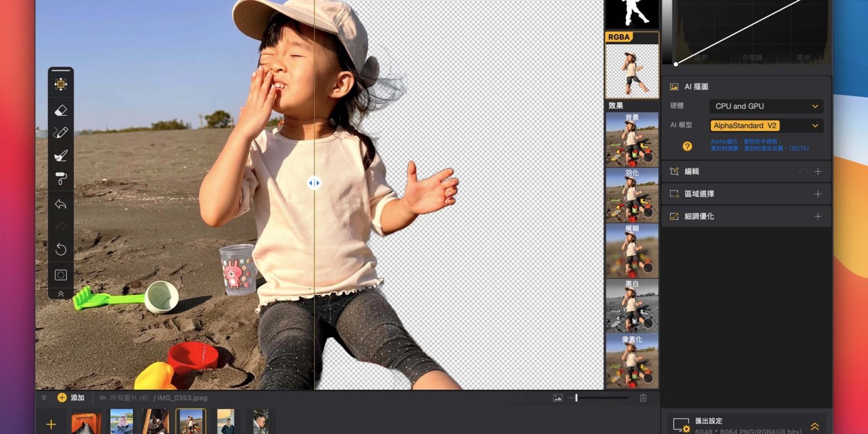Click the dotted-circle selection icon

(x=60, y=275)
